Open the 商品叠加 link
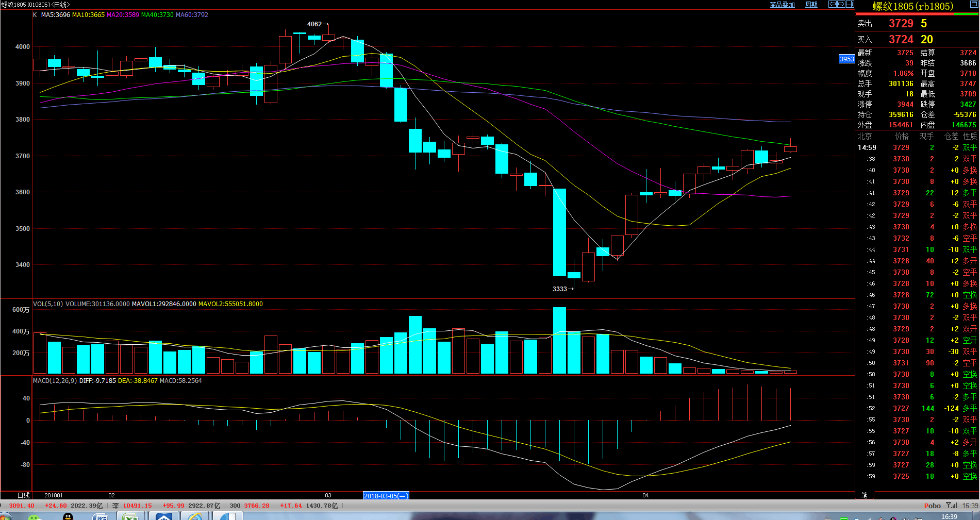 [782, 5]
